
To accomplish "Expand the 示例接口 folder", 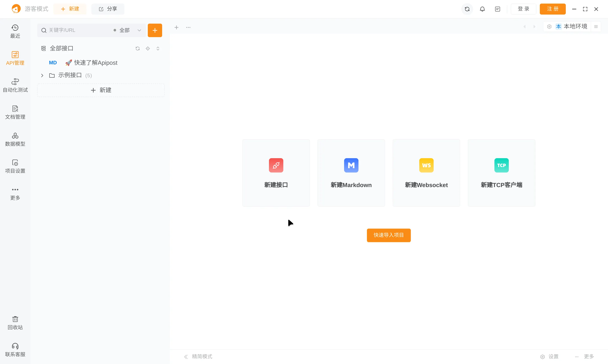I will (42, 75).
